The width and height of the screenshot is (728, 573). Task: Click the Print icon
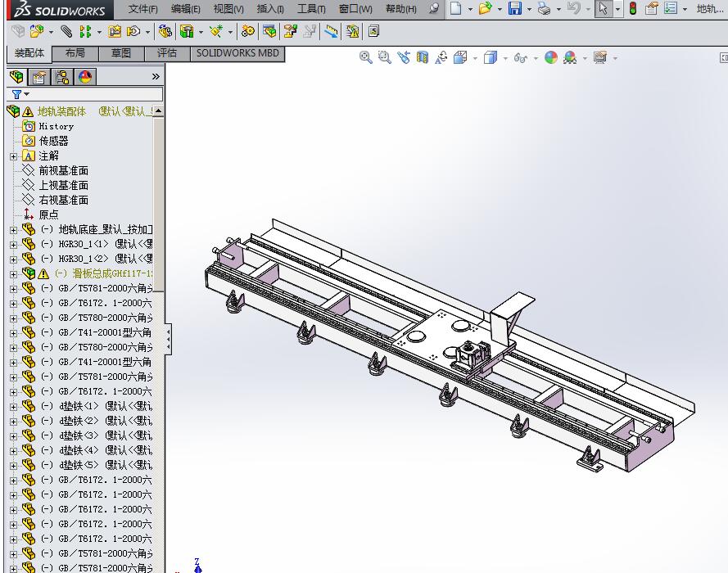(544, 8)
